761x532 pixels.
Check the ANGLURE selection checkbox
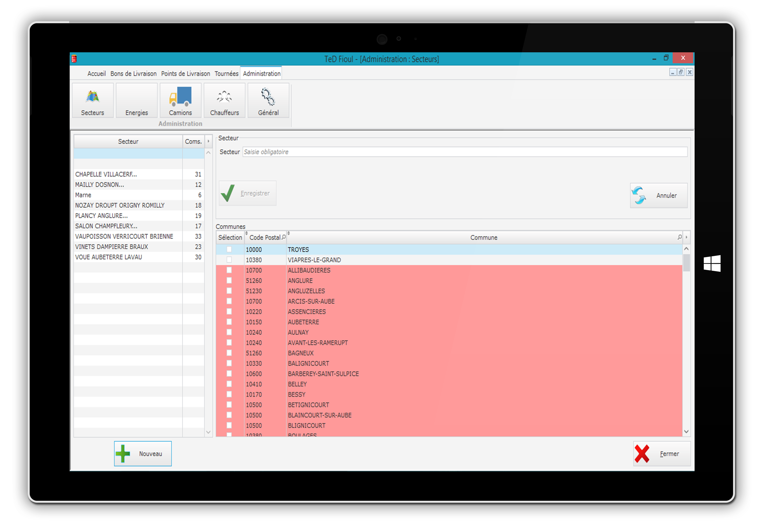coord(229,281)
